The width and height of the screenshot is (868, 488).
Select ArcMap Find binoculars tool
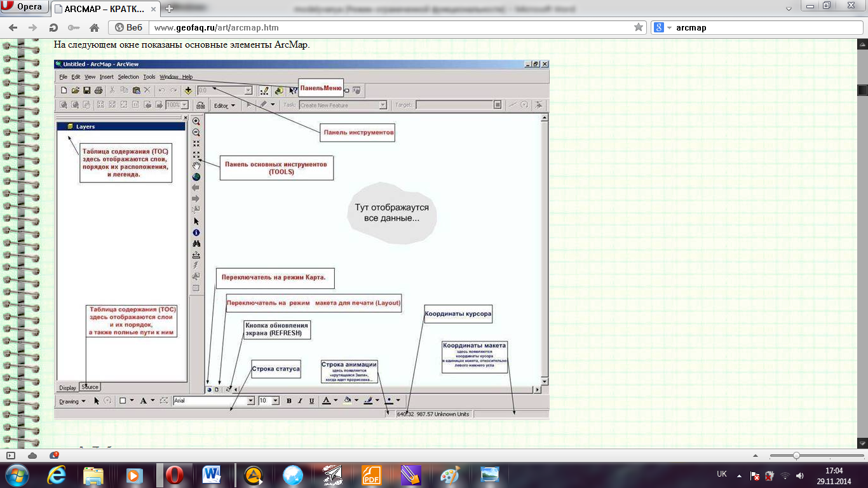coord(196,243)
